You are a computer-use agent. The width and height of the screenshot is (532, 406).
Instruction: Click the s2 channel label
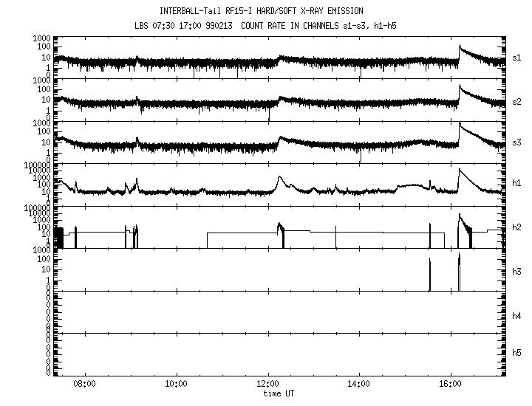coord(517,99)
